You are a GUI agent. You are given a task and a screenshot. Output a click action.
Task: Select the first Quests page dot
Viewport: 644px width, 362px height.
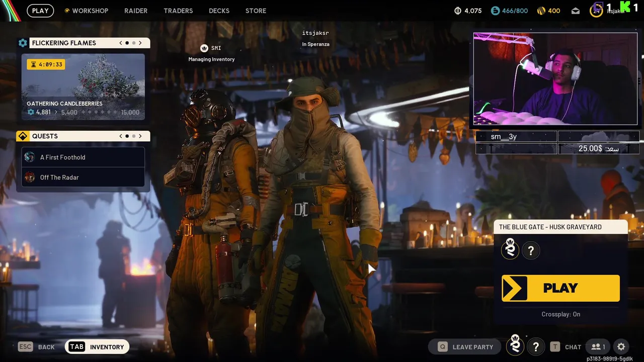point(127,136)
